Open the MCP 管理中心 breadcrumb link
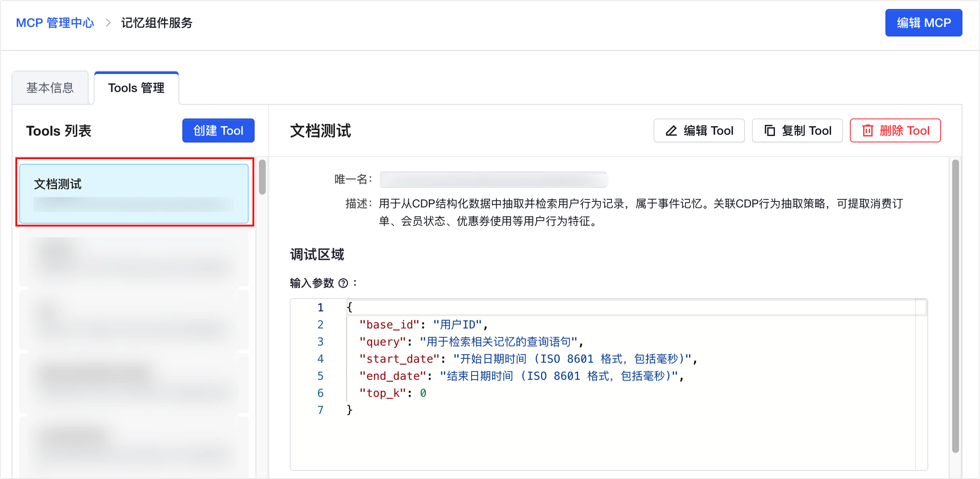Image resolution: width=980 pixels, height=479 pixels. 55,23
